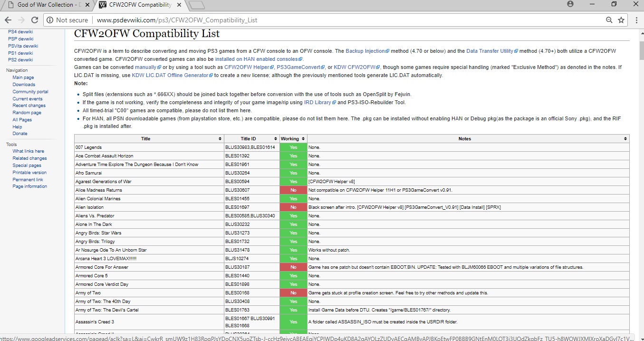The image size is (644, 341).
Task: Go to Main page in Navigation
Action: [23, 78]
